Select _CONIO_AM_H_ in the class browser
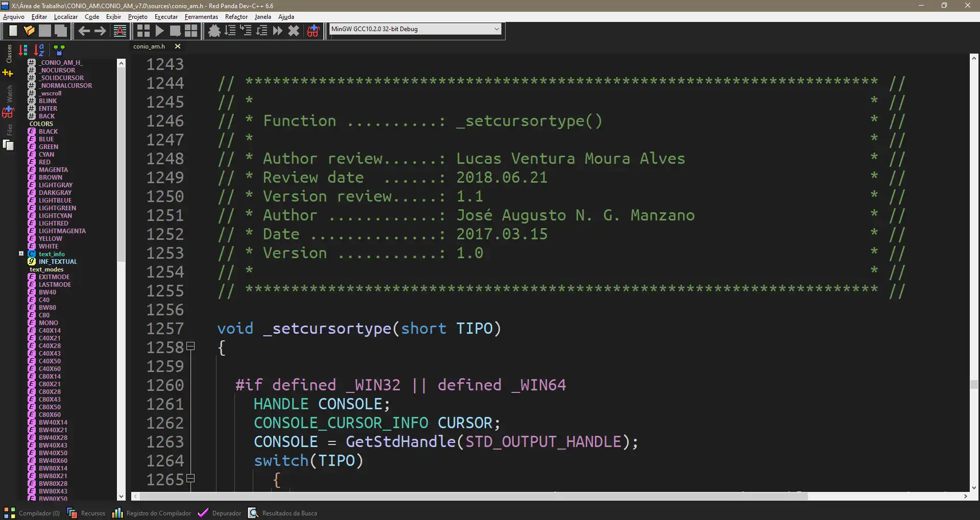Screen dimensions: 980x520 [x=61, y=63]
